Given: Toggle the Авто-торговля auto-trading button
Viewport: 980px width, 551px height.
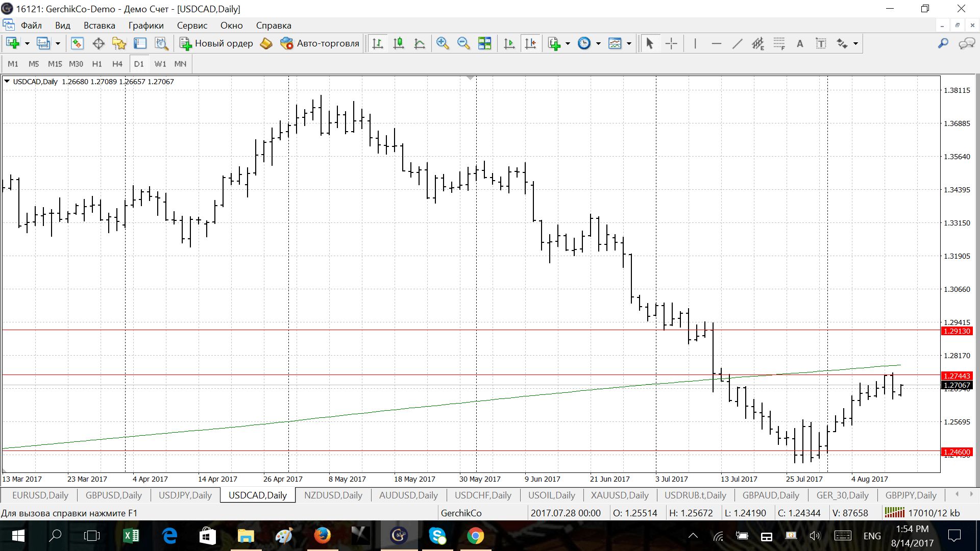Looking at the screenshot, I should pos(320,44).
